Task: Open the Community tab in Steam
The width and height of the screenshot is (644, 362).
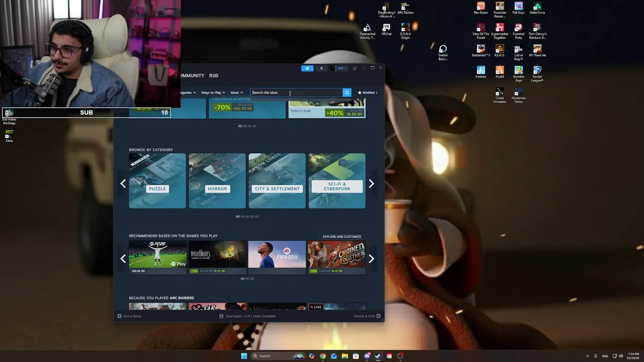Action: coord(192,75)
